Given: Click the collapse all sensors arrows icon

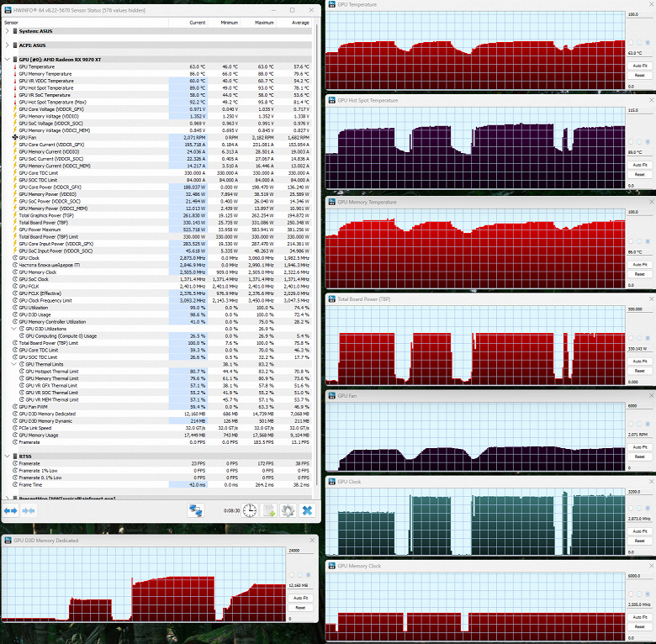Looking at the screenshot, I should (29, 510).
